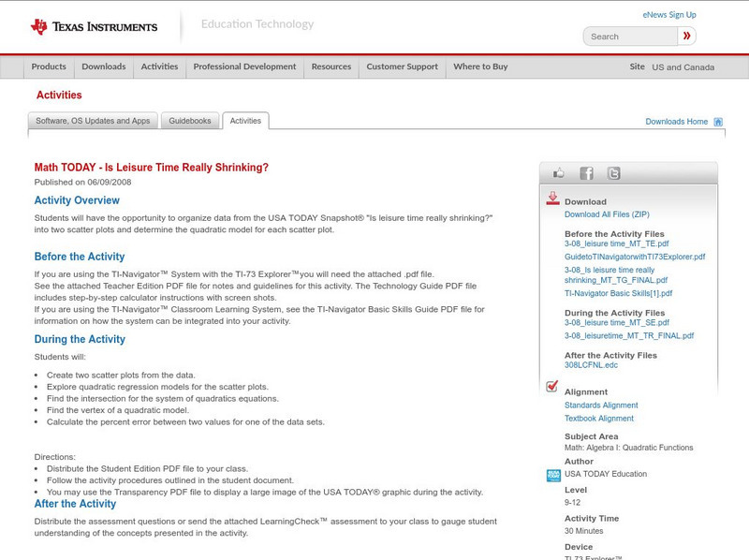Share the activity on Twitter
The width and height of the screenshot is (749, 560).
[613, 173]
